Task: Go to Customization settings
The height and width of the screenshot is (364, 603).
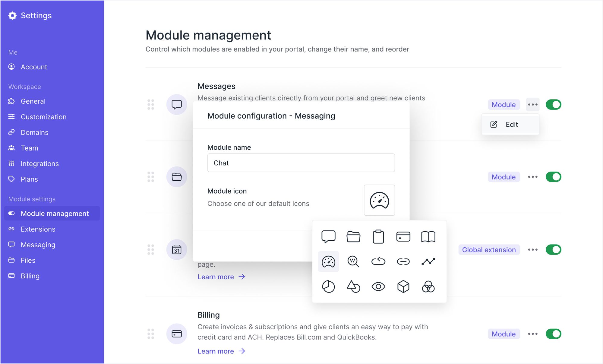Action: [43, 117]
